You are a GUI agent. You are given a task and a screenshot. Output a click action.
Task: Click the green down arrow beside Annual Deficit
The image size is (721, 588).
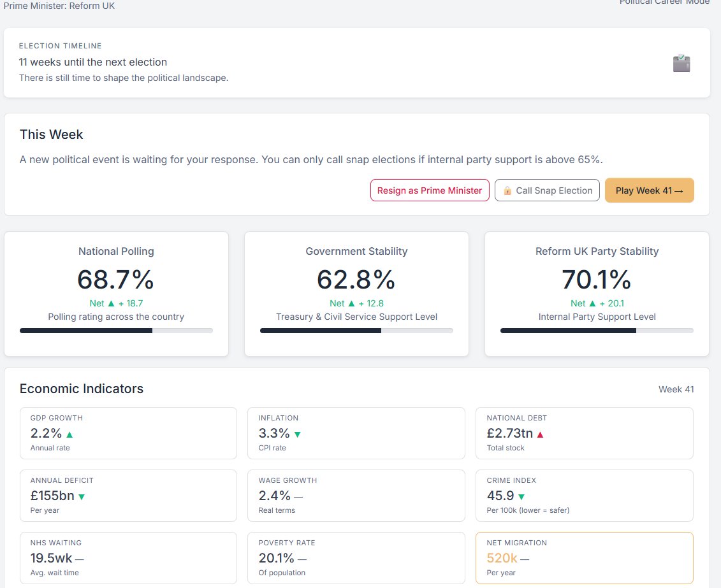[x=82, y=497]
